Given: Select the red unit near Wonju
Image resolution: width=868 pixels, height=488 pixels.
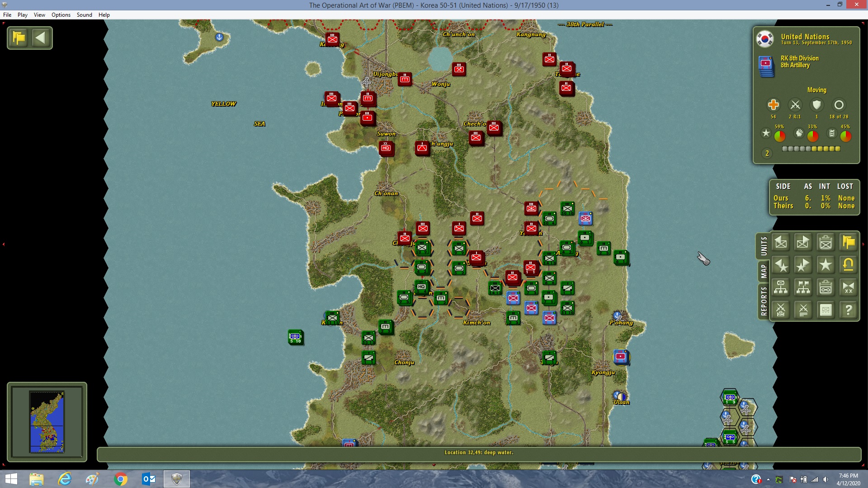Looking at the screenshot, I should pyautogui.click(x=459, y=69).
